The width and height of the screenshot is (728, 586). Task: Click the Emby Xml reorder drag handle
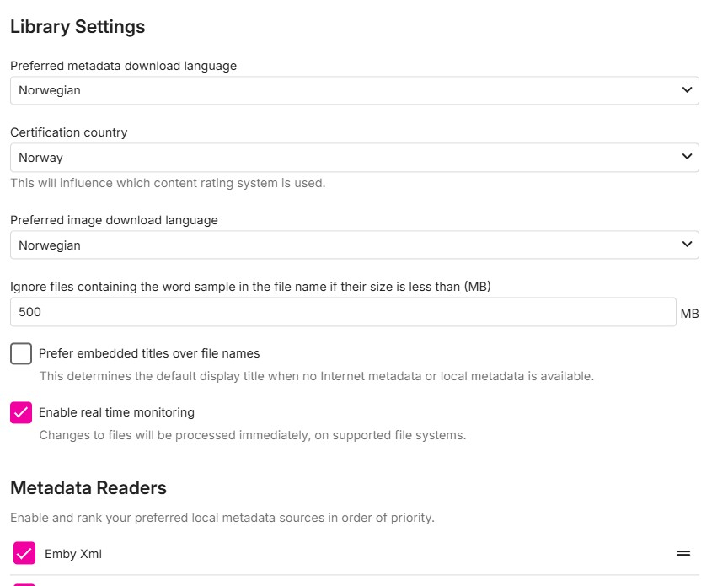coord(683,554)
